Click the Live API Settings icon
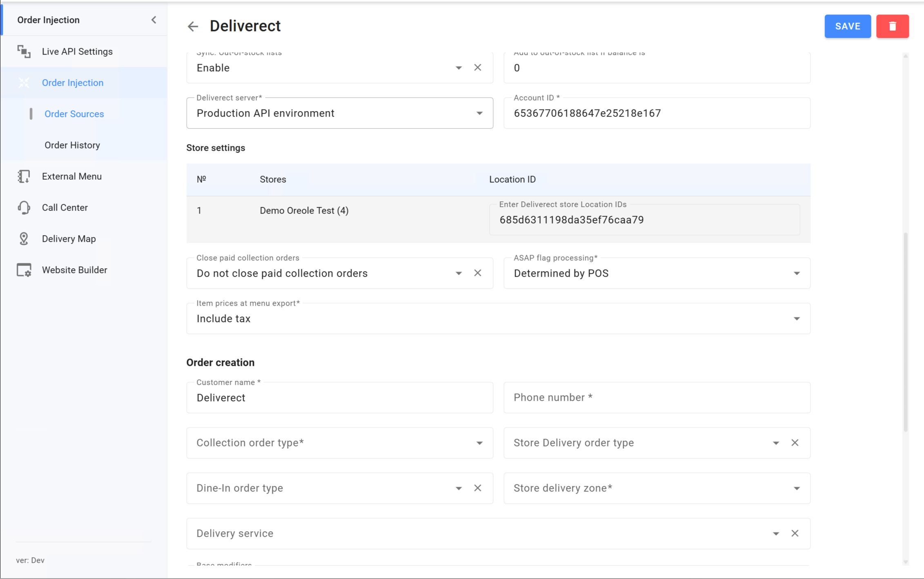924x579 pixels. click(24, 51)
